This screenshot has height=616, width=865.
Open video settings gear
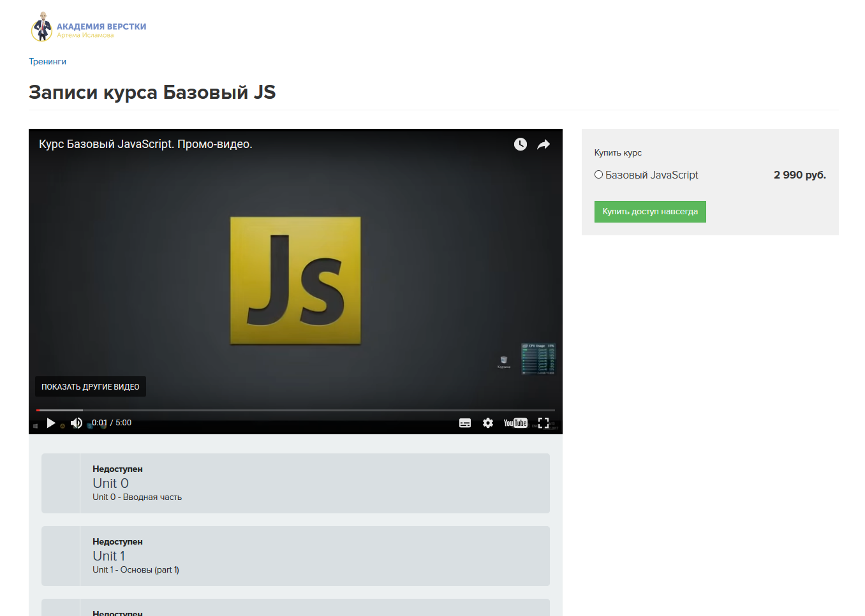point(488,423)
